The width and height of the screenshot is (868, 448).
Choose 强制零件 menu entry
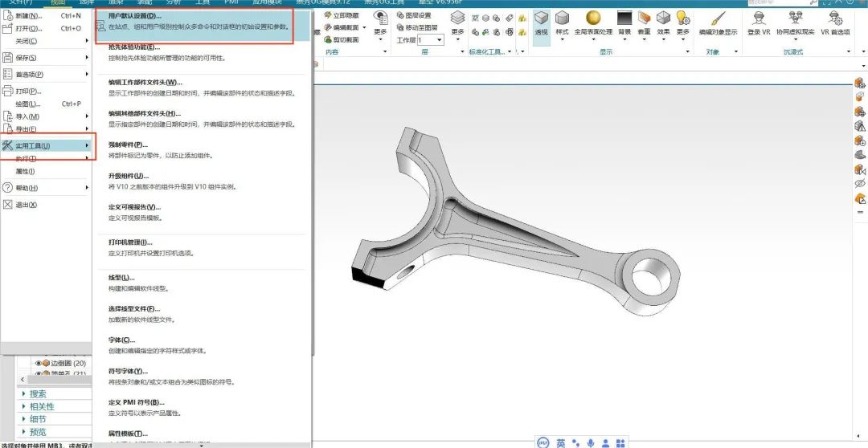pos(202,150)
